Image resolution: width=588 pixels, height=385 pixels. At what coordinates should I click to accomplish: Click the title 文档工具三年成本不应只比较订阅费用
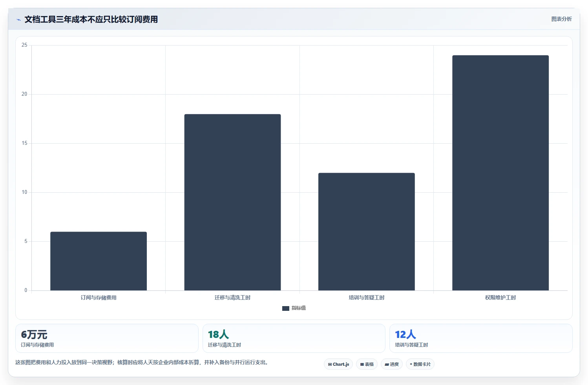(91, 19)
